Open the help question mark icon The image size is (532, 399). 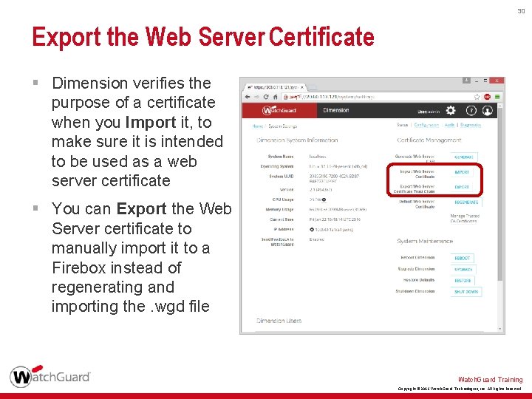(x=471, y=111)
